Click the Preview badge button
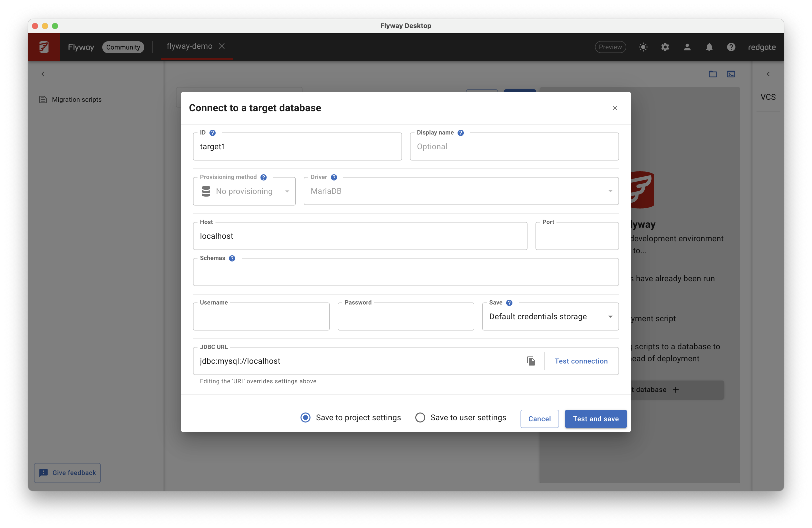This screenshot has height=528, width=812. click(x=610, y=47)
